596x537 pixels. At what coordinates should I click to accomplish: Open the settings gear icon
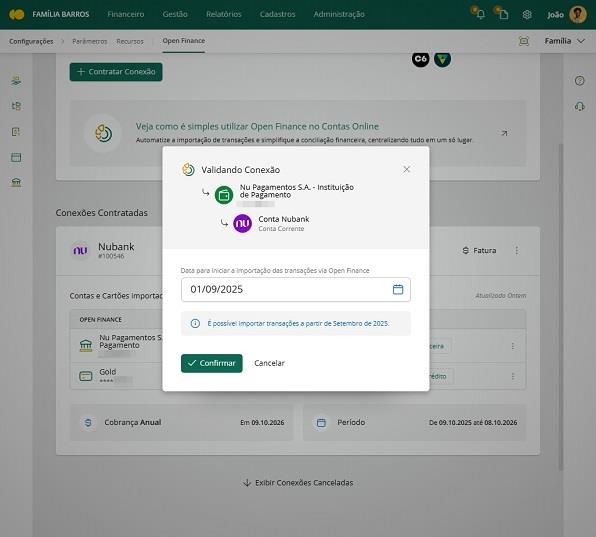tap(527, 14)
